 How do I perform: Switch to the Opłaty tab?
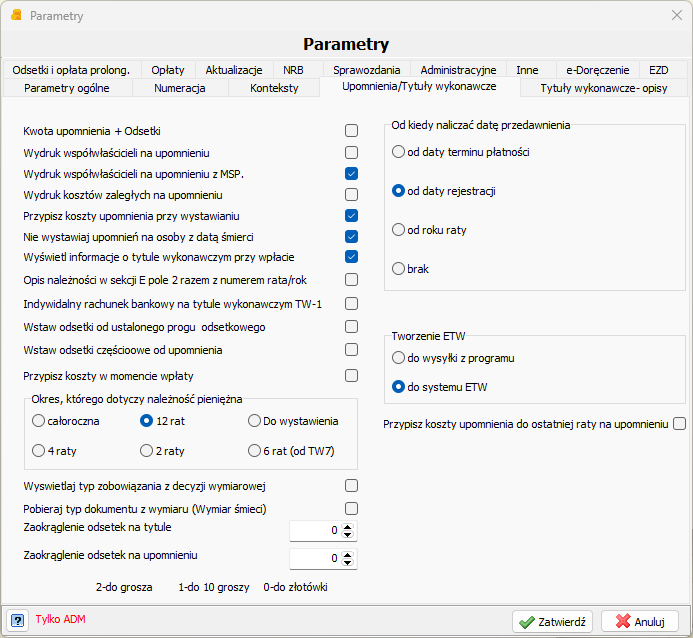(x=168, y=70)
